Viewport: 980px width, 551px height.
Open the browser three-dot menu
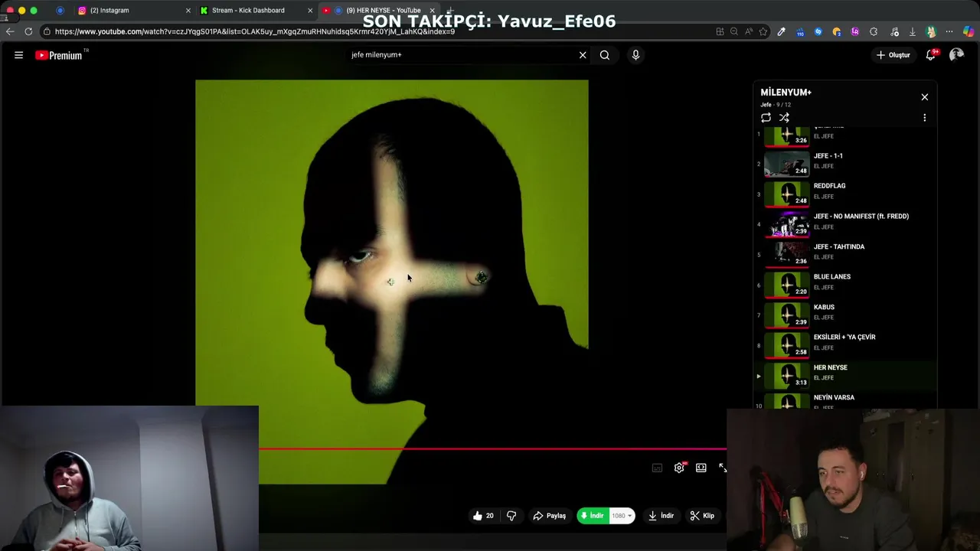[950, 31]
